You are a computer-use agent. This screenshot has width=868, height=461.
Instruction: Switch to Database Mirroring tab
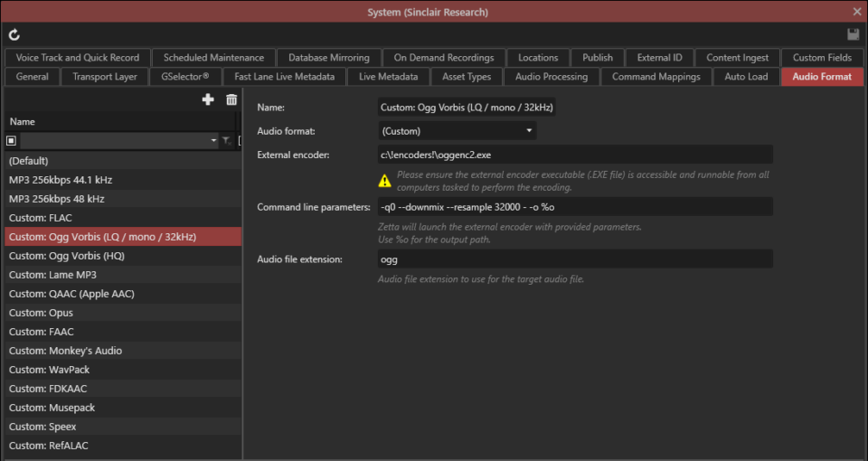329,58
